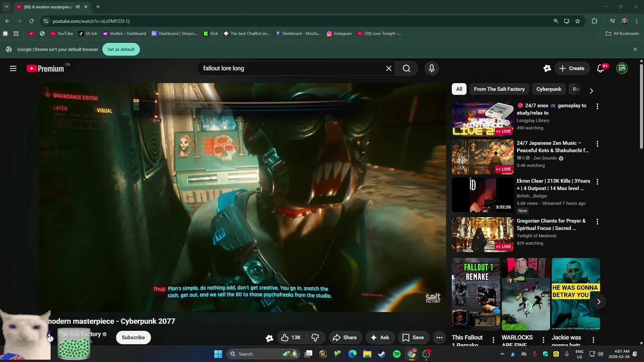
Task: Go back in browser history
Action: click(x=7, y=21)
